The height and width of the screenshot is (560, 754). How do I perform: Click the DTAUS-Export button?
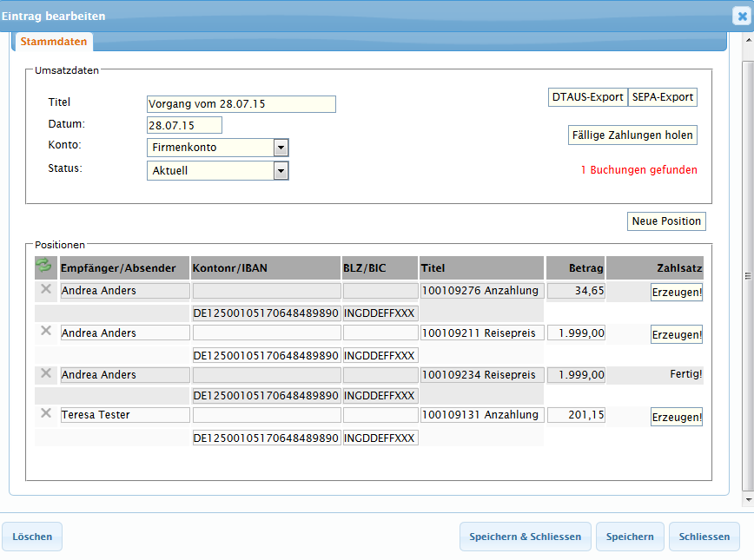588,97
